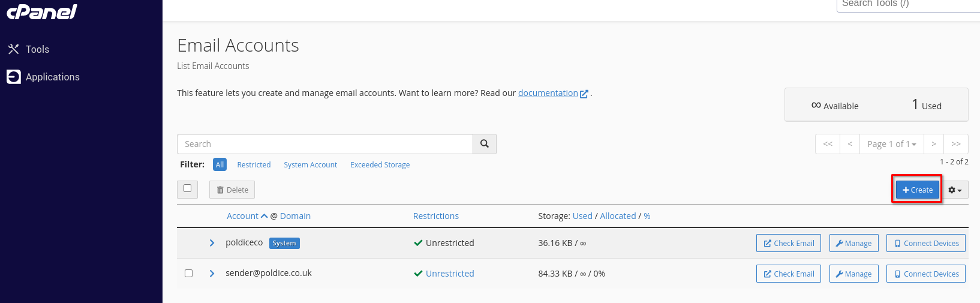
Task: Open the documentation link
Action: point(548,93)
